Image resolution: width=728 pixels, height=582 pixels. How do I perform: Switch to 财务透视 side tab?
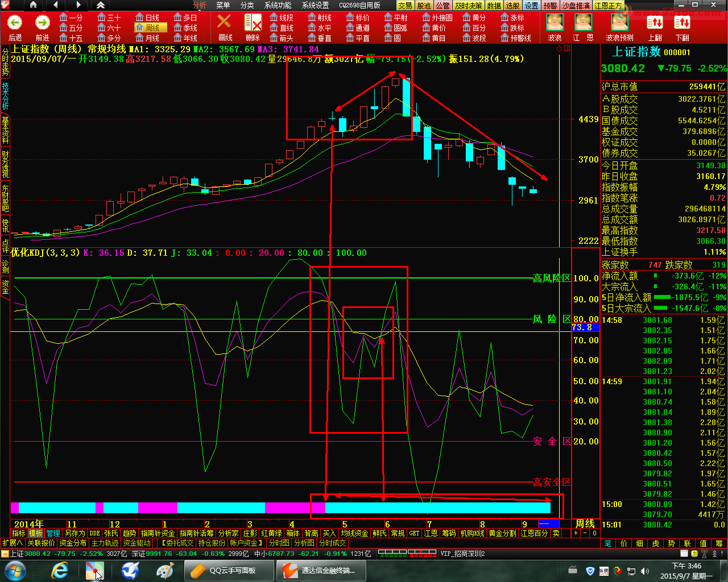[5, 164]
